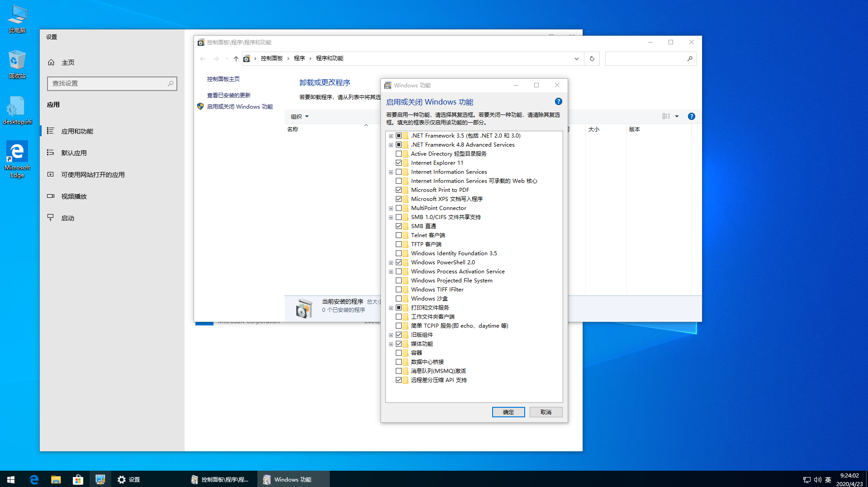Expand Internet Information Services node
The image size is (868, 487).
(x=391, y=172)
